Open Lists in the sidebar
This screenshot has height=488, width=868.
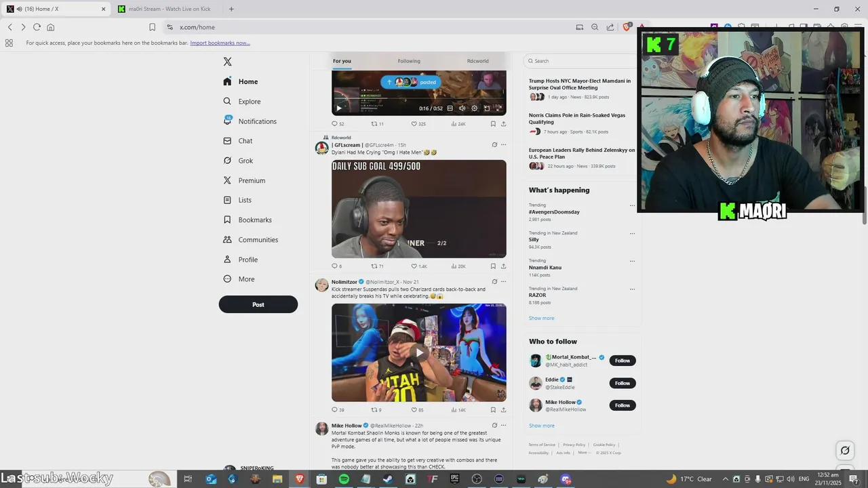[237, 200]
